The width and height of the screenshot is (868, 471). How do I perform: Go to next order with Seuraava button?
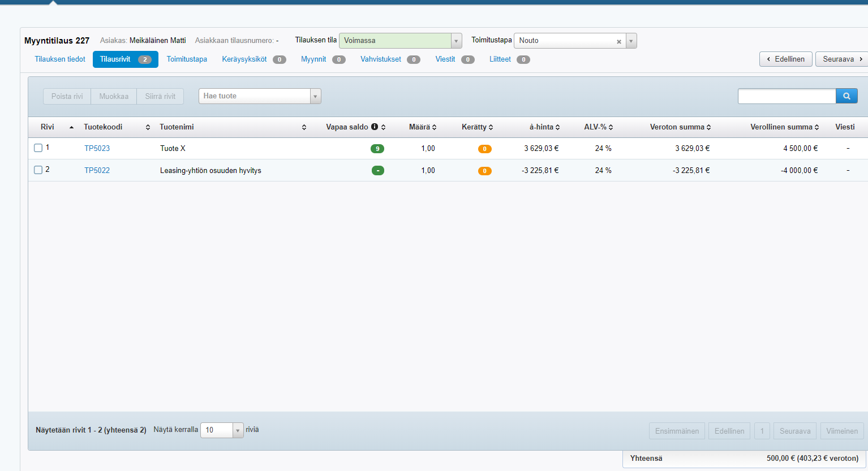(841, 59)
